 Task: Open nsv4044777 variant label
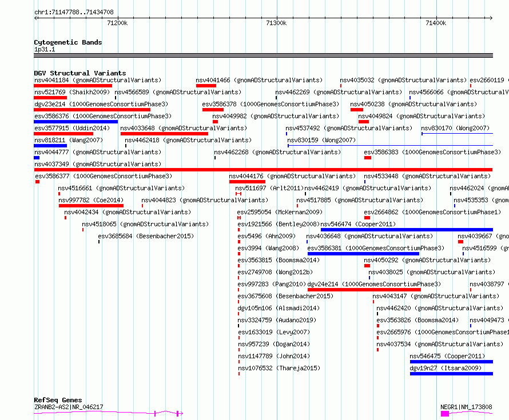[x=98, y=152]
